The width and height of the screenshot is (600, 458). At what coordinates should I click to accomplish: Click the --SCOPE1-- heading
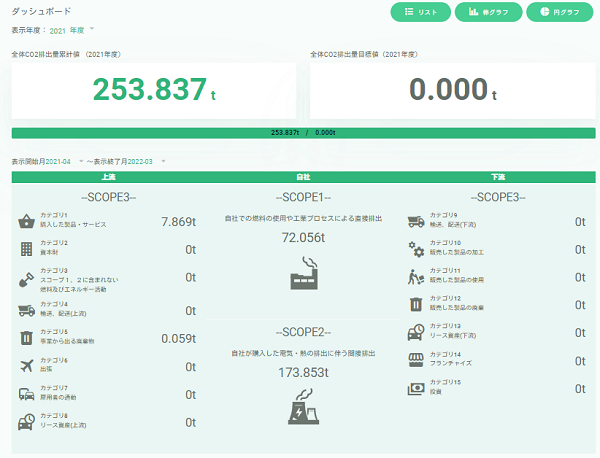[303, 197]
